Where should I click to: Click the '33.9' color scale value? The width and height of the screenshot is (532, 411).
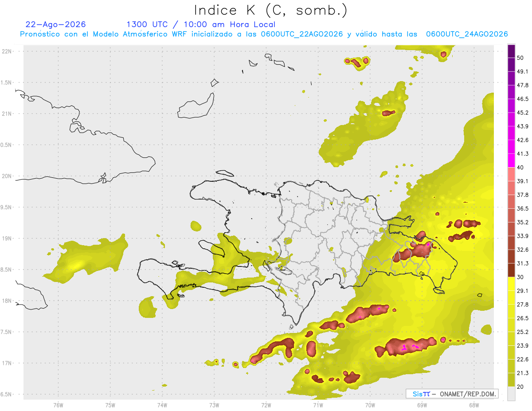[523, 236]
